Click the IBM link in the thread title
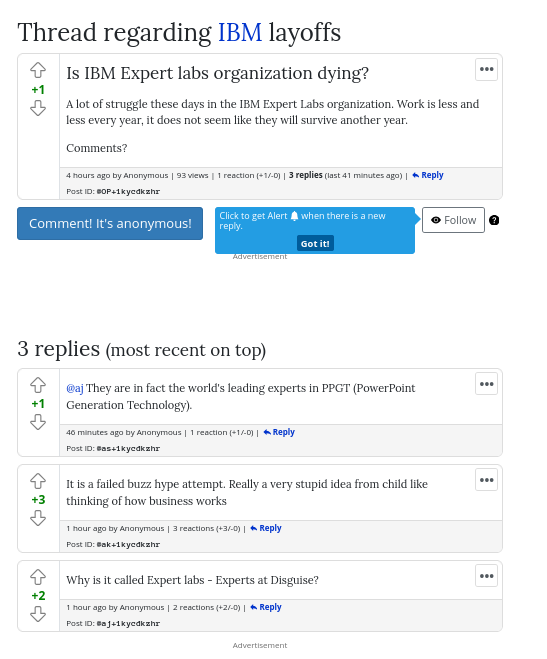Screen dimensions: 547x659 (x=240, y=32)
